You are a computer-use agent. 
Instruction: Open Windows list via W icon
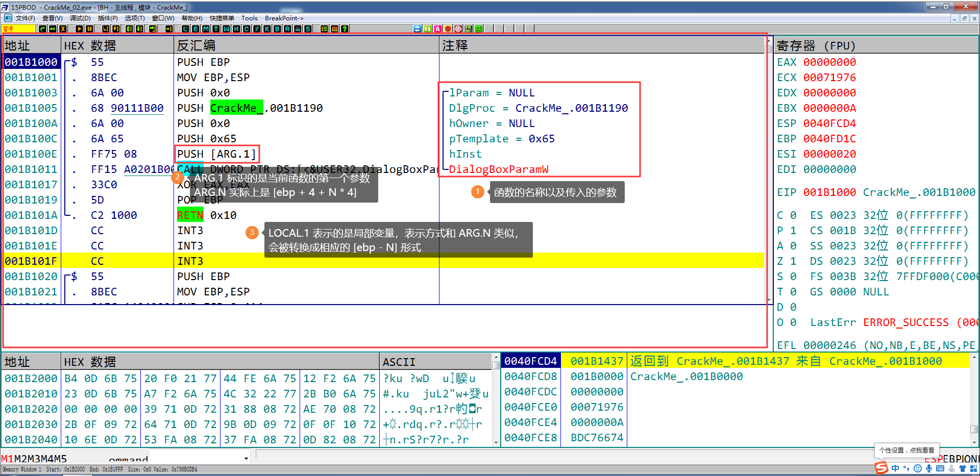[226, 29]
